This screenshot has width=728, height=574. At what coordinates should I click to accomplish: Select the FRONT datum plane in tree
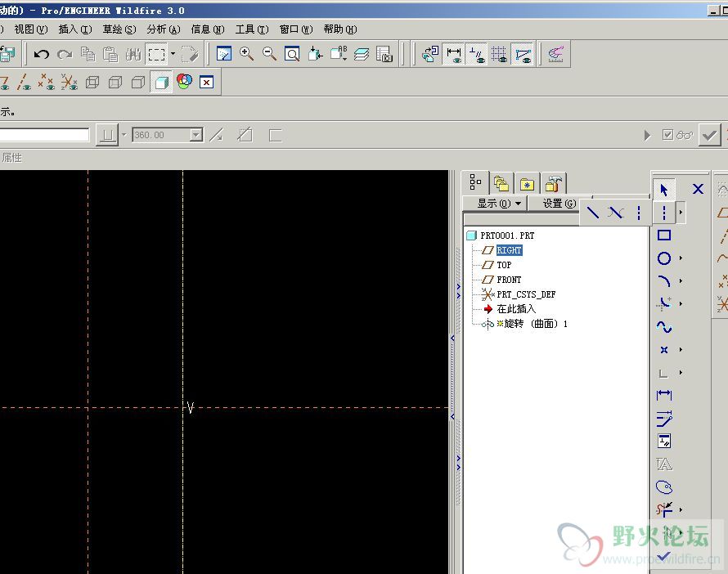coord(509,280)
